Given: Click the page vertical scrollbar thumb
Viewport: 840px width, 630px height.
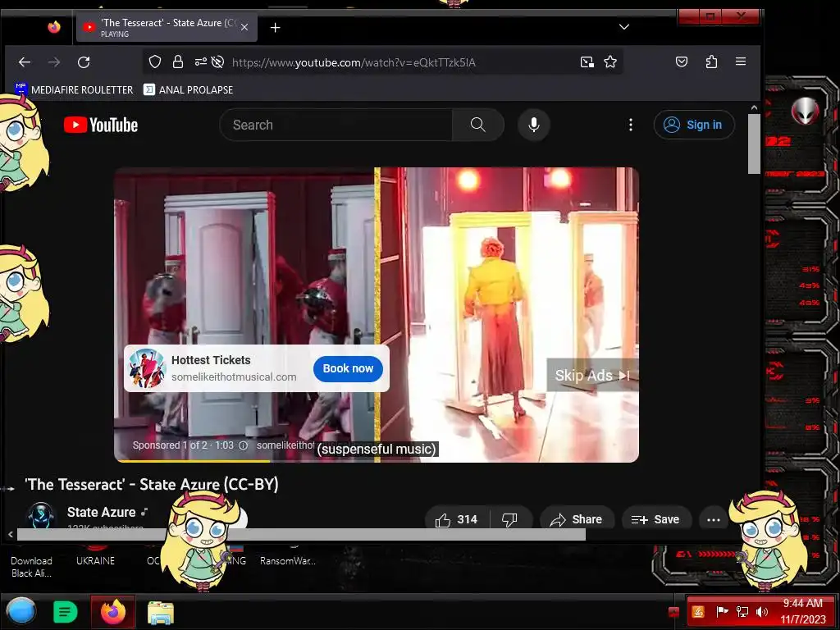Looking at the screenshot, I should [x=755, y=144].
